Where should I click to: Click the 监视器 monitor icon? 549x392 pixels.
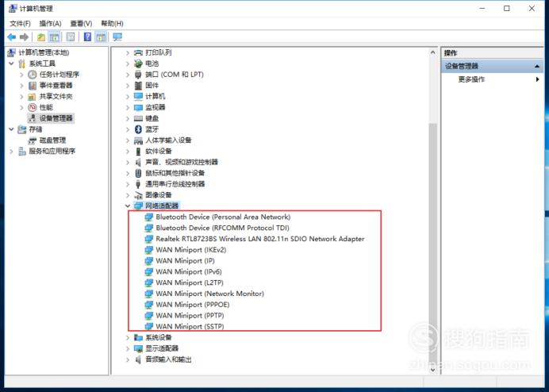pyautogui.click(x=139, y=107)
